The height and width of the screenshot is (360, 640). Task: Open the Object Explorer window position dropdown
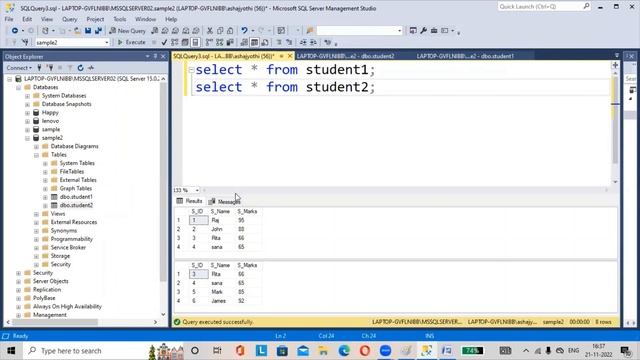click(x=147, y=56)
